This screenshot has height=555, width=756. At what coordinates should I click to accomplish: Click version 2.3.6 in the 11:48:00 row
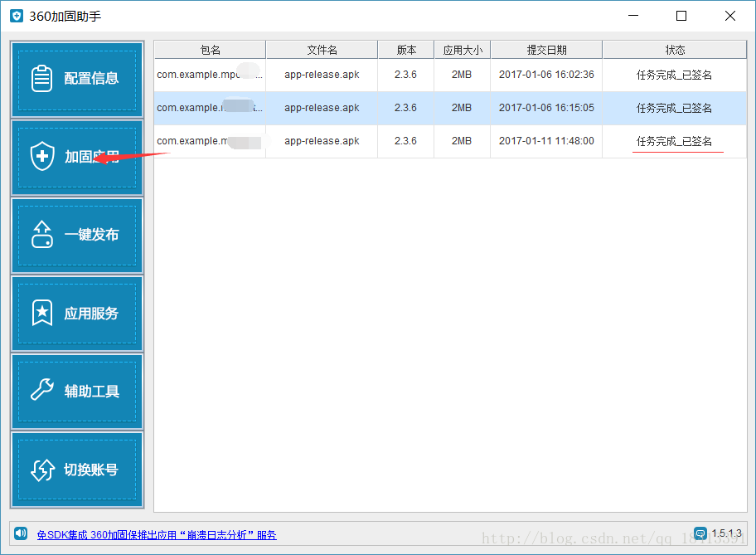click(x=405, y=141)
